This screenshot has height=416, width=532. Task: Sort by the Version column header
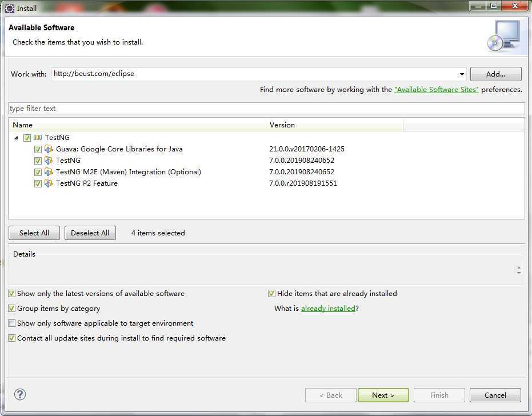[335, 125]
